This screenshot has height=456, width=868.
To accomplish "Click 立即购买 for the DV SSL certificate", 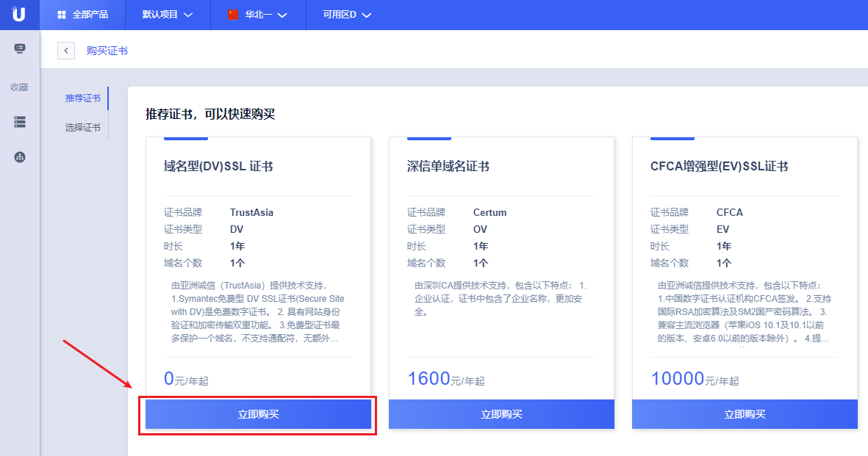I will [258, 414].
